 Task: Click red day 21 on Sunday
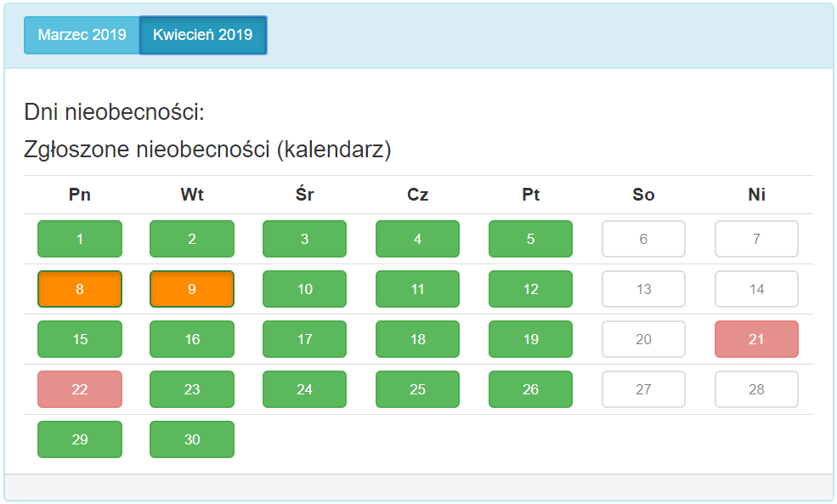point(756,339)
